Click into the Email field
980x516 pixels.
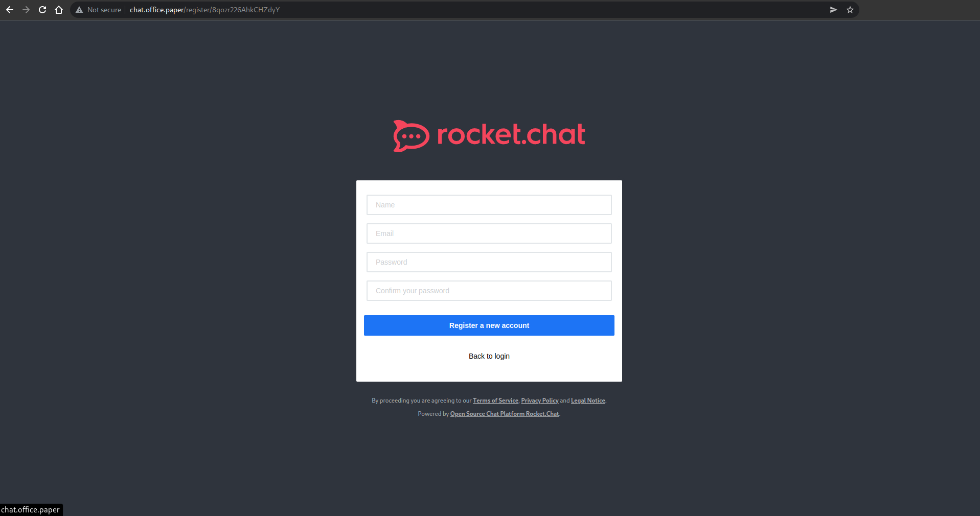489,233
